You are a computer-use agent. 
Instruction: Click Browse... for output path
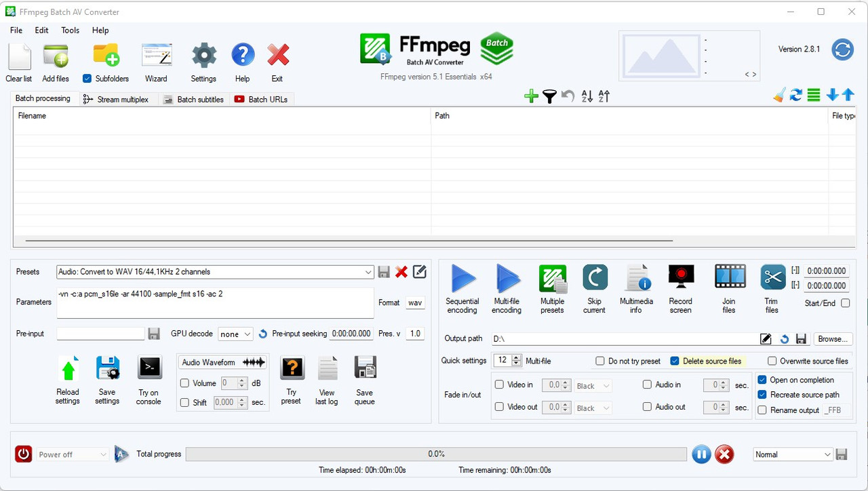833,338
